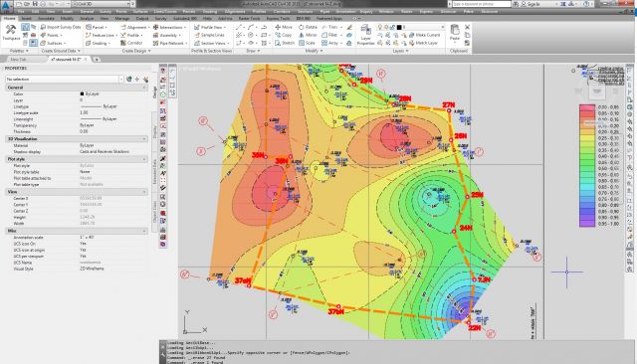Toggle the layer on/off lightbulb icon
Viewport: 637px width, 364px height.
380,27
